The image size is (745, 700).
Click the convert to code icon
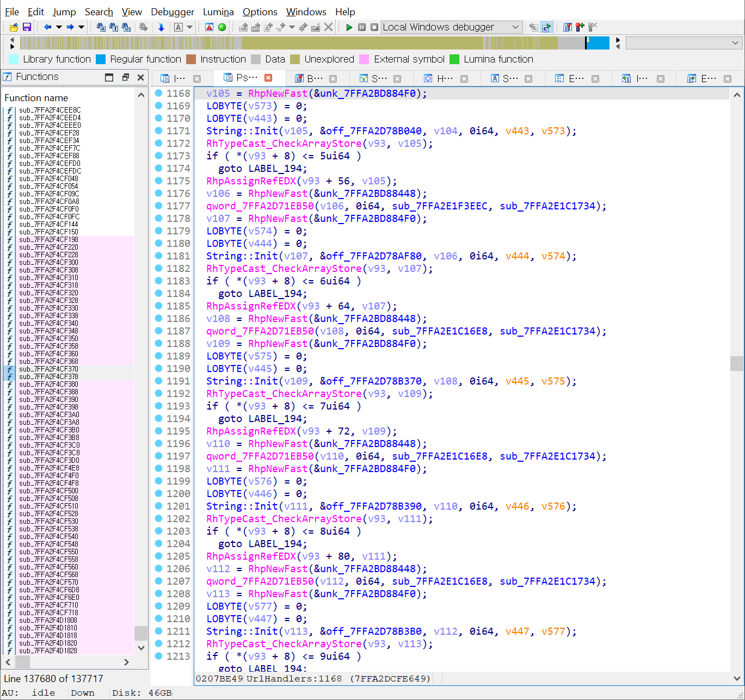point(243,27)
